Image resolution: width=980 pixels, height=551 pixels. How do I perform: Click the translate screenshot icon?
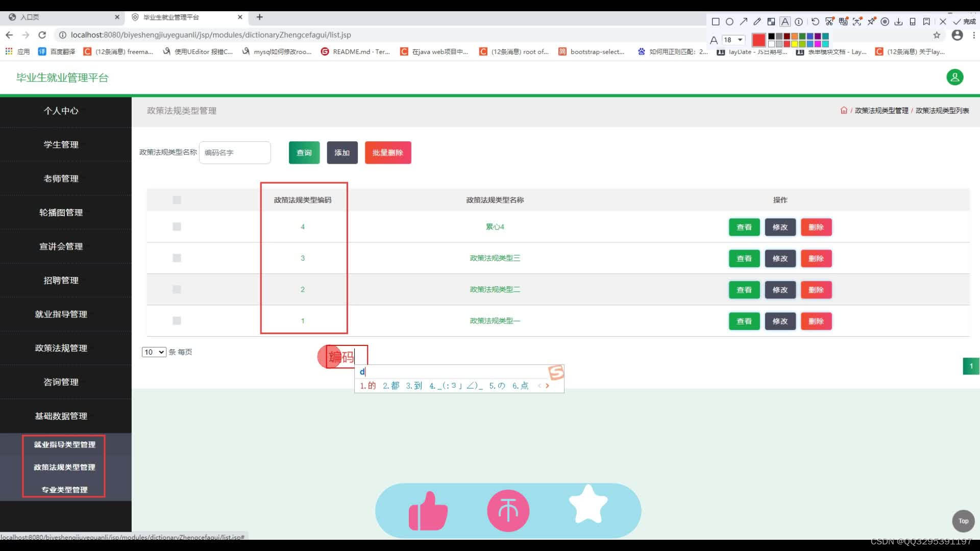[843, 22]
